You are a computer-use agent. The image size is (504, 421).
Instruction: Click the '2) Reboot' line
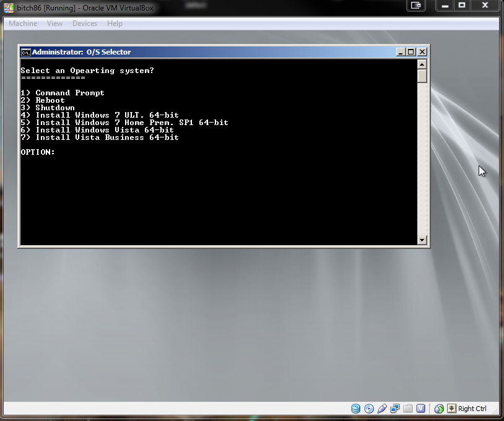pos(43,100)
